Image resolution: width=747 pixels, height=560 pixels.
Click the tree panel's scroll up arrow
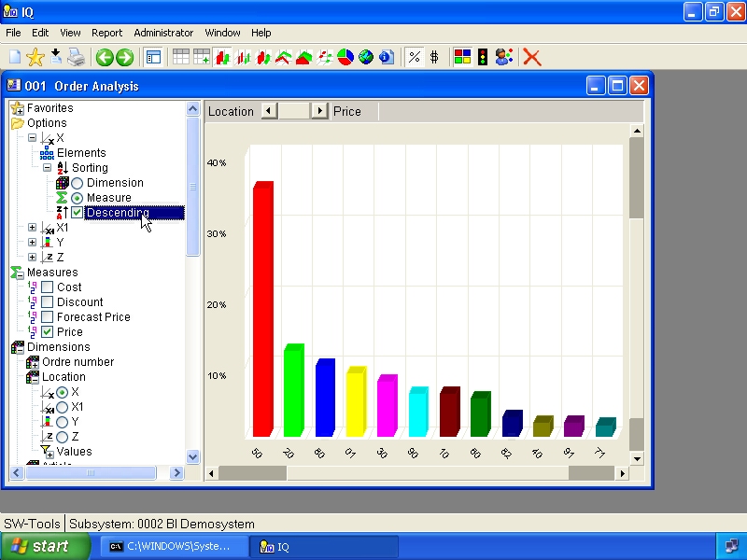pos(192,108)
